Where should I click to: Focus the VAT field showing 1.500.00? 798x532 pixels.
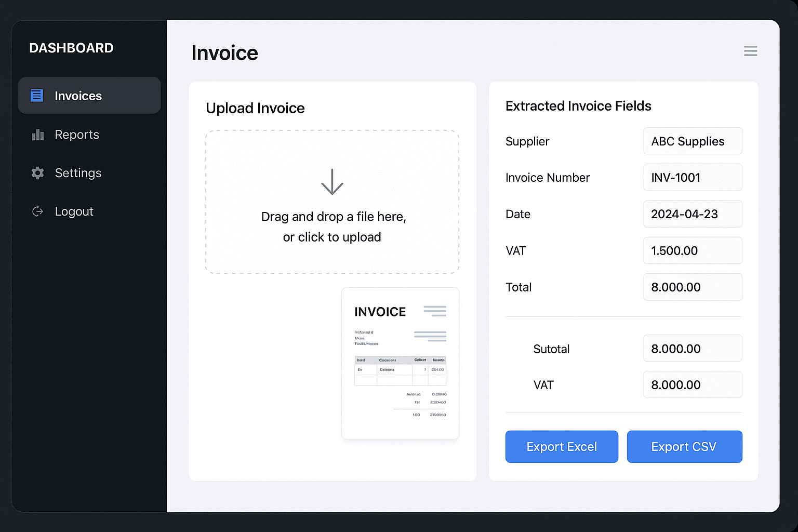(693, 250)
